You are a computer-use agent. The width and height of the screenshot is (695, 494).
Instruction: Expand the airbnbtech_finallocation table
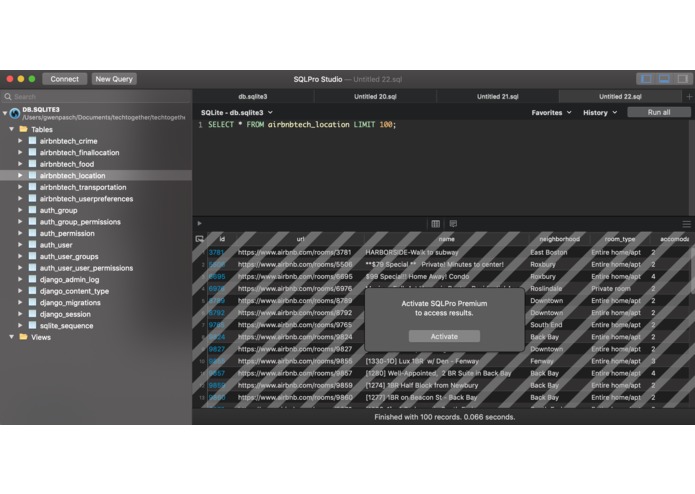pyautogui.click(x=20, y=152)
